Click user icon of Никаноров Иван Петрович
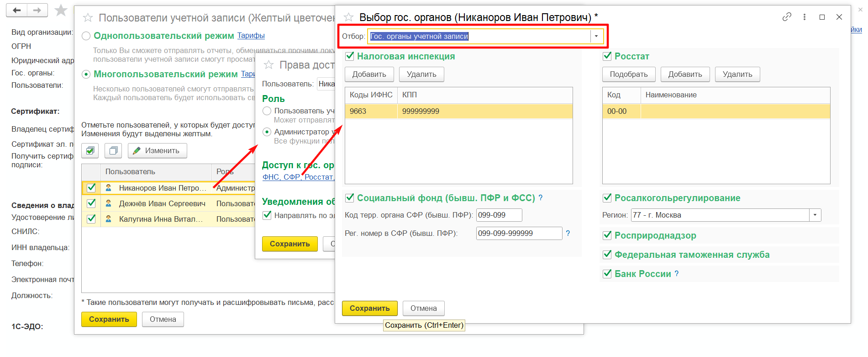Viewport: 868px width, 357px height. tap(109, 187)
